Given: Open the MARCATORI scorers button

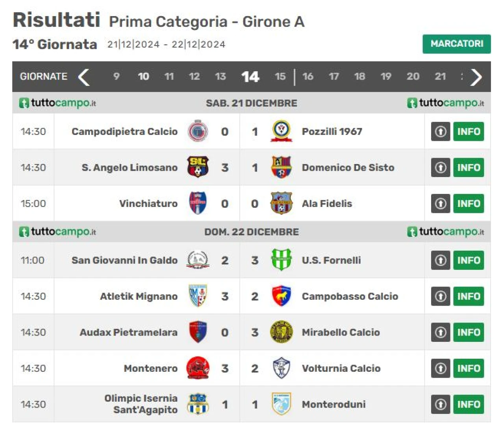Looking at the screenshot, I should tap(457, 44).
